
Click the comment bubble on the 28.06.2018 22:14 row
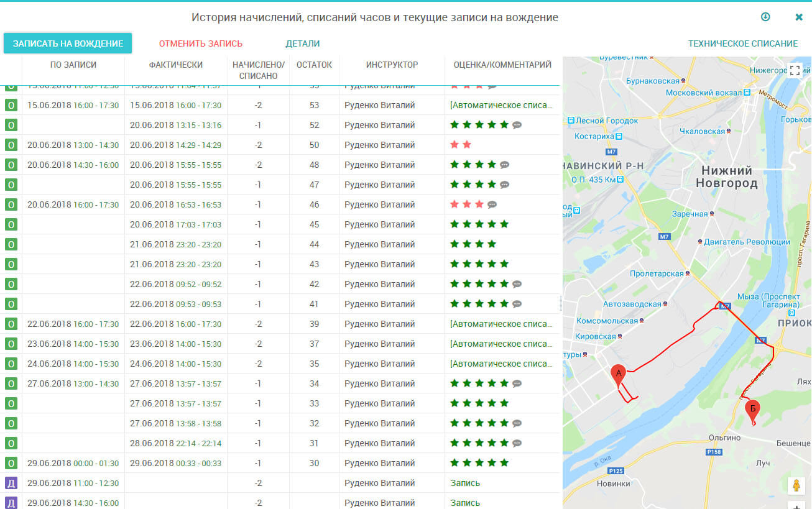(x=517, y=443)
